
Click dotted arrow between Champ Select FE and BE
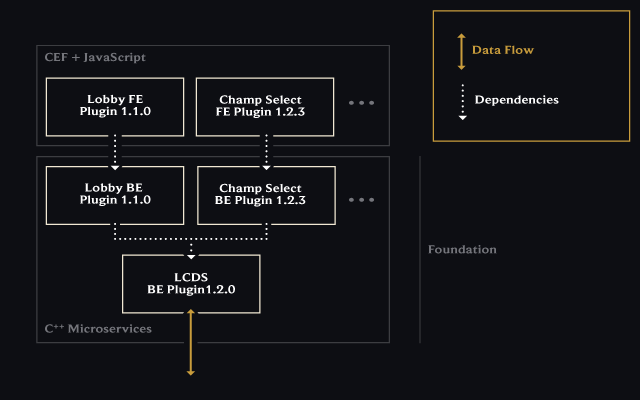[266, 151]
